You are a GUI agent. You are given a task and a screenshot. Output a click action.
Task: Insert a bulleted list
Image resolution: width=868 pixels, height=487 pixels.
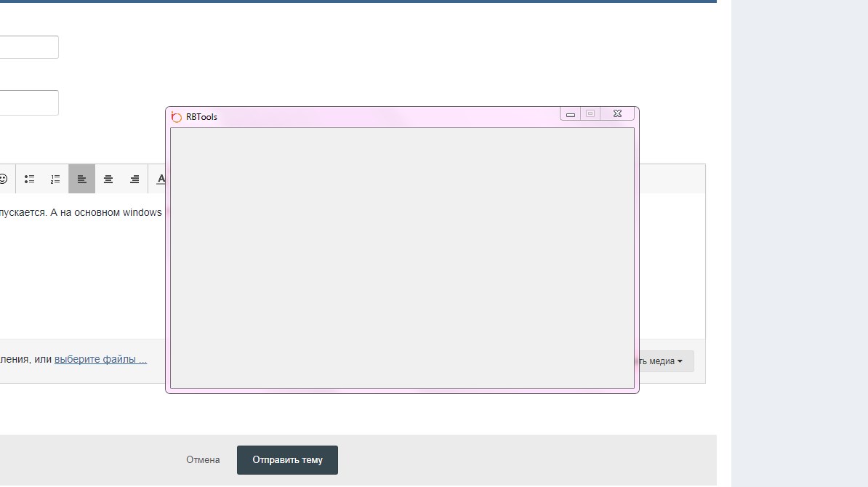[x=30, y=179]
